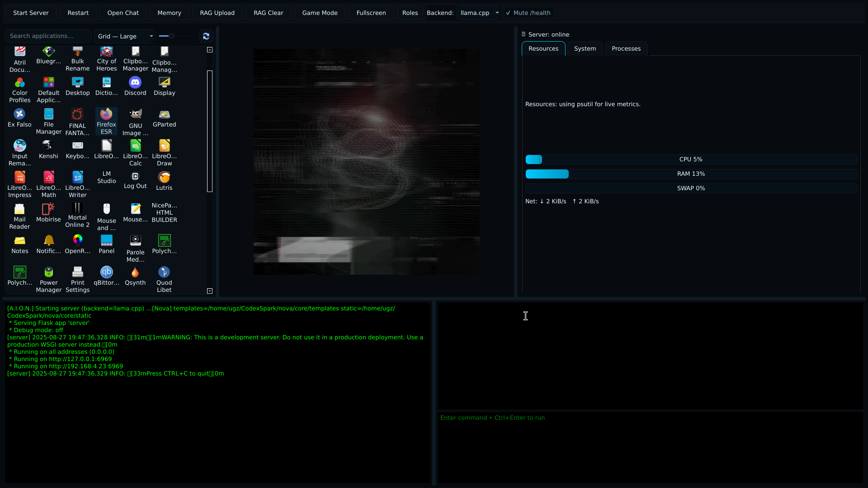Image resolution: width=868 pixels, height=488 pixels.
Task: Switch to the System tab
Action: coord(585,49)
